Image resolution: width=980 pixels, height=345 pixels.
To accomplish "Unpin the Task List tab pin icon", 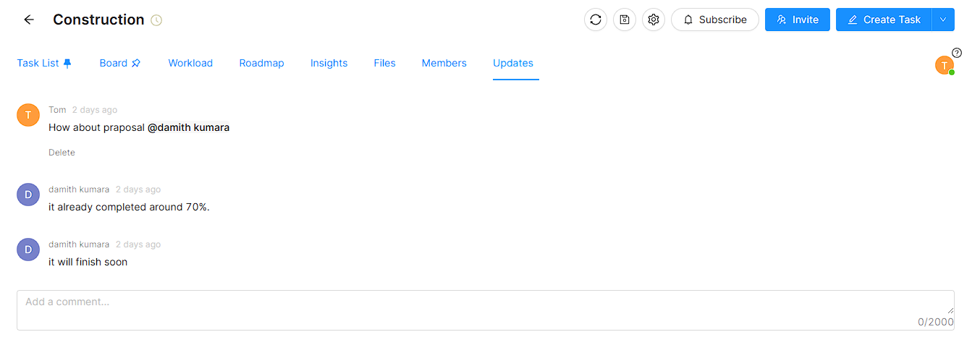I will tap(68, 63).
